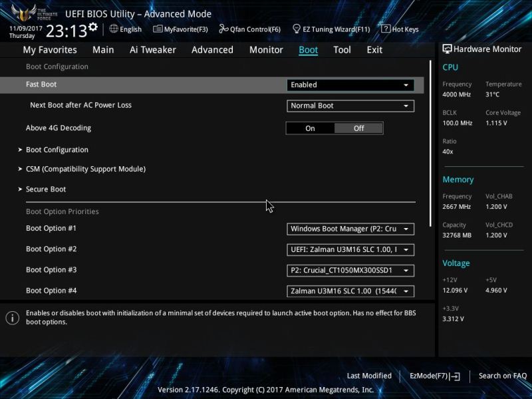Click the EZ Tuning Wizard lightbulb icon
Screen dimensions: 532x399
pos(297,29)
